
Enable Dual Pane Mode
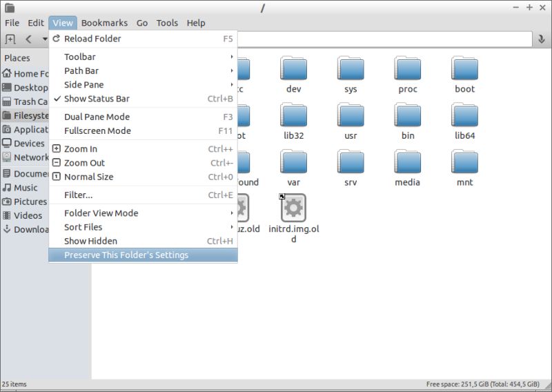144,117
